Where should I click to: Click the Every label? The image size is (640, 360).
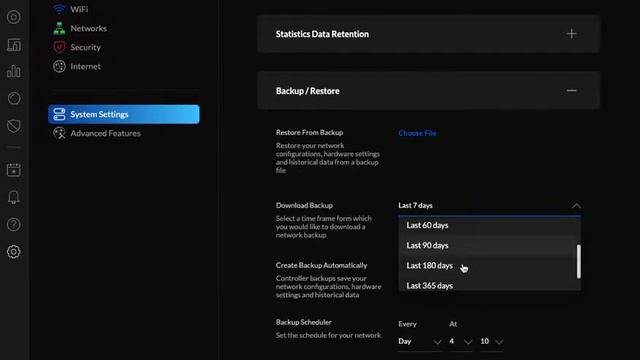(407, 324)
